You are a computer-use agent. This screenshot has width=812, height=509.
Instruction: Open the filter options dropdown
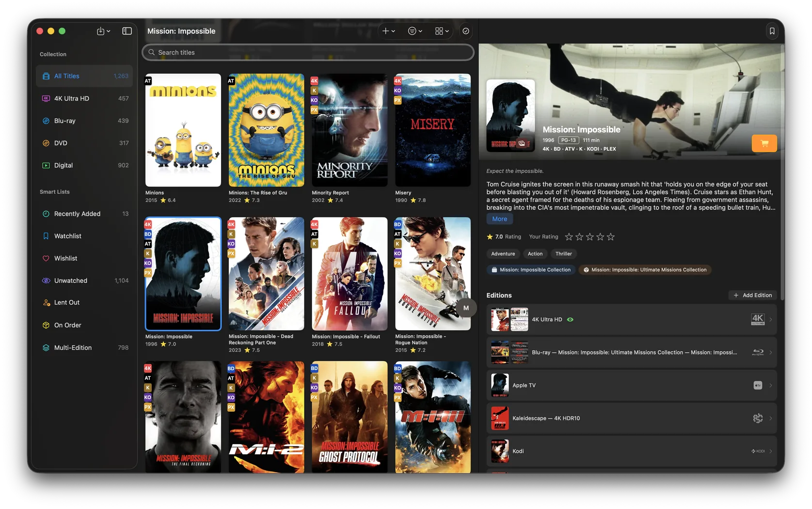point(415,31)
